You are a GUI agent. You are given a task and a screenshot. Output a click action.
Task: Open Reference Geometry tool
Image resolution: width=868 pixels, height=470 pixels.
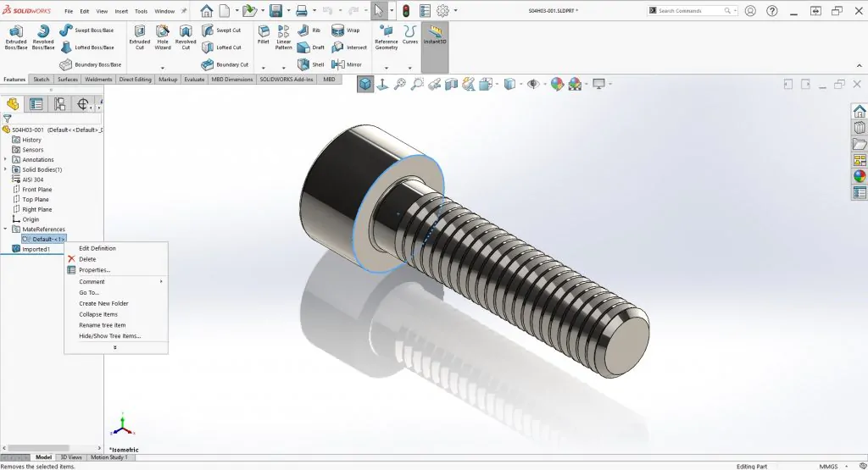(387, 37)
